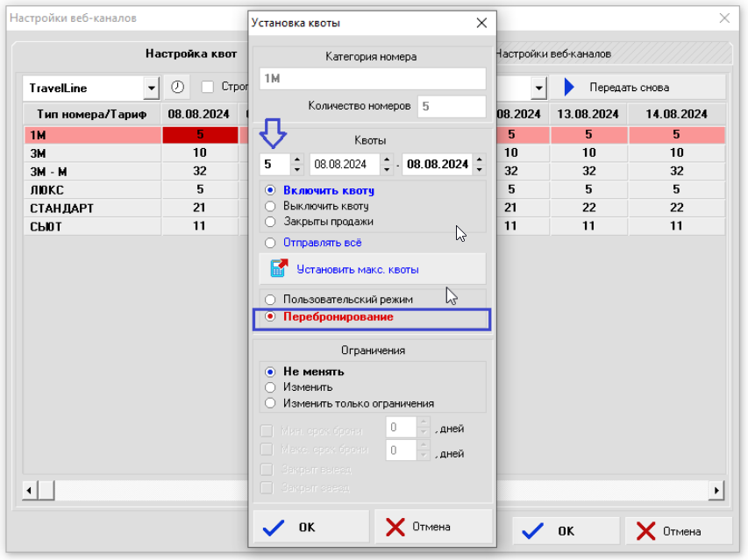Click the red quota cell for 1М
Image resolution: width=748 pixels, height=560 pixels.
click(x=200, y=135)
